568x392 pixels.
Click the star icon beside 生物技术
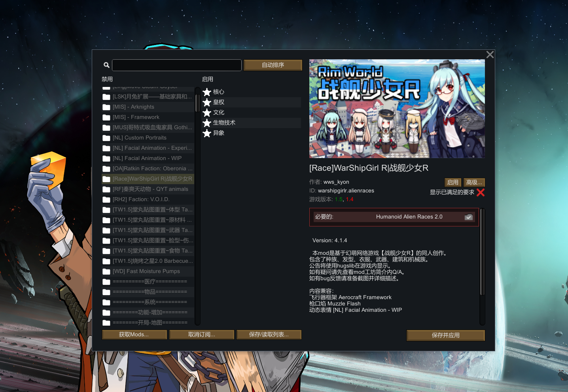click(x=207, y=123)
